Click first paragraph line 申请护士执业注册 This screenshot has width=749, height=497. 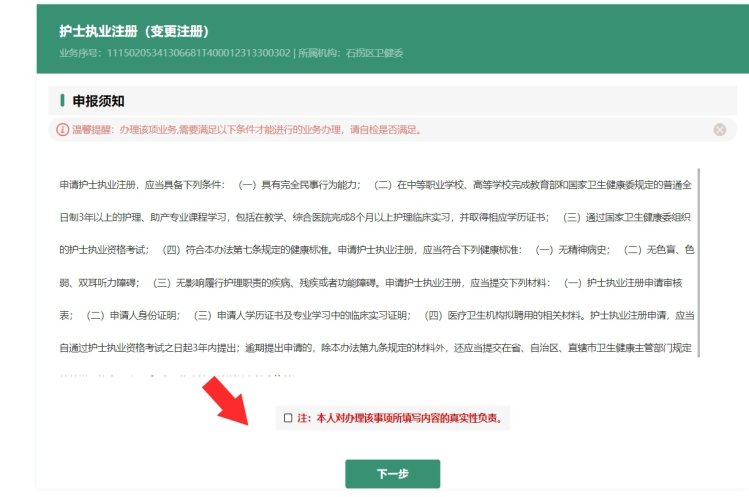(376, 185)
